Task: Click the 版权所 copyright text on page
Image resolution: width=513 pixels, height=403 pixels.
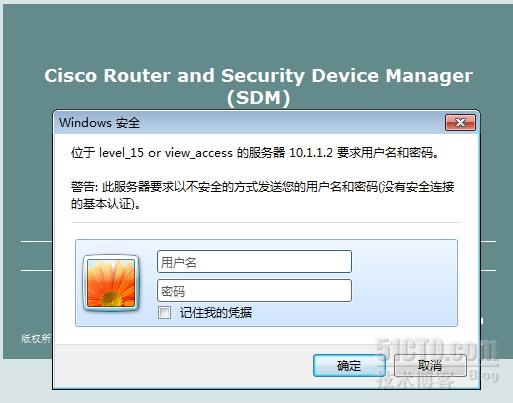Action: 36,338
